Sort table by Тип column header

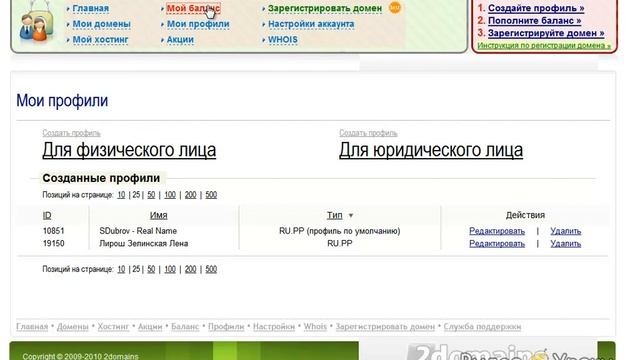coord(335,215)
